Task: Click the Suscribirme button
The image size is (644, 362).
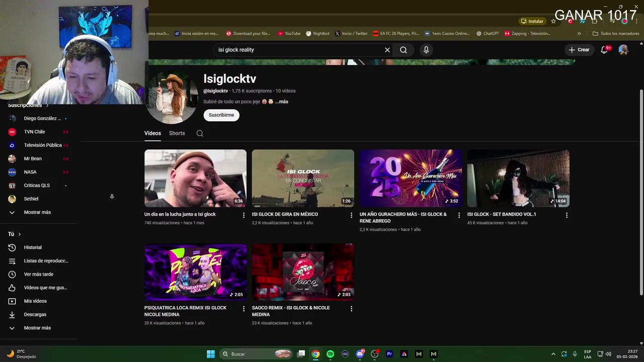Action: click(x=221, y=115)
